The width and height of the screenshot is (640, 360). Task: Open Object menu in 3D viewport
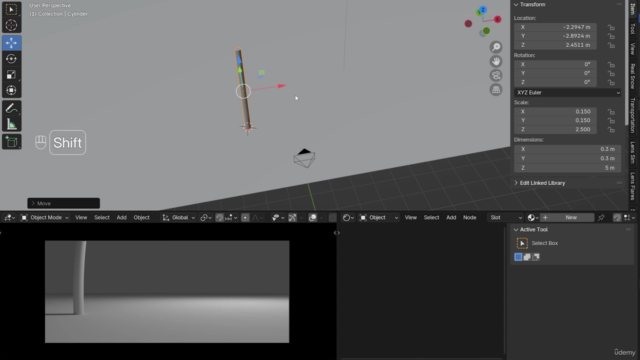pos(142,218)
